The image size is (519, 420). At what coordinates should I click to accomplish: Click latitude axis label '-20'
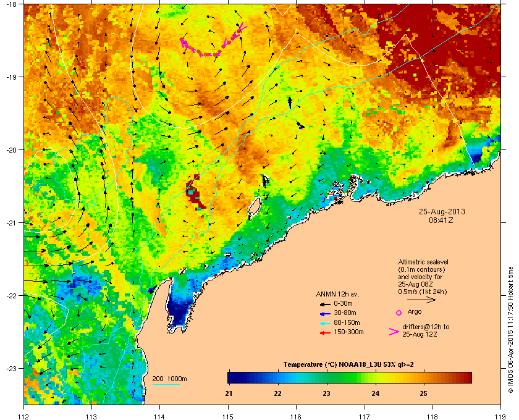11,150
